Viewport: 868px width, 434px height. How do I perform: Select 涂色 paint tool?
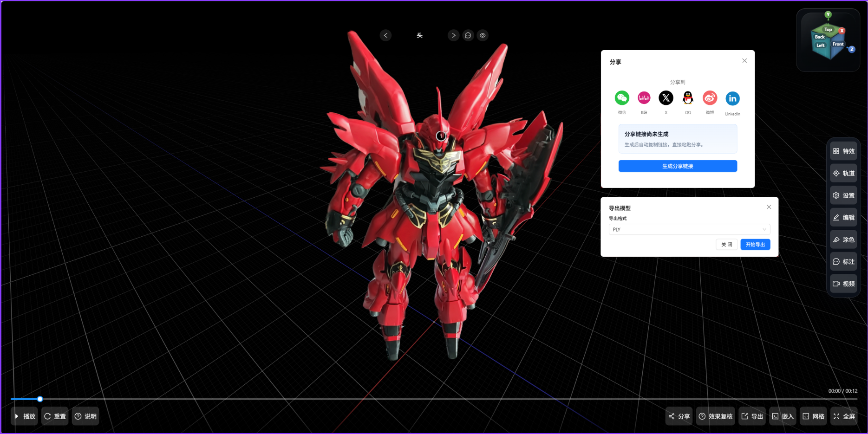tap(843, 240)
